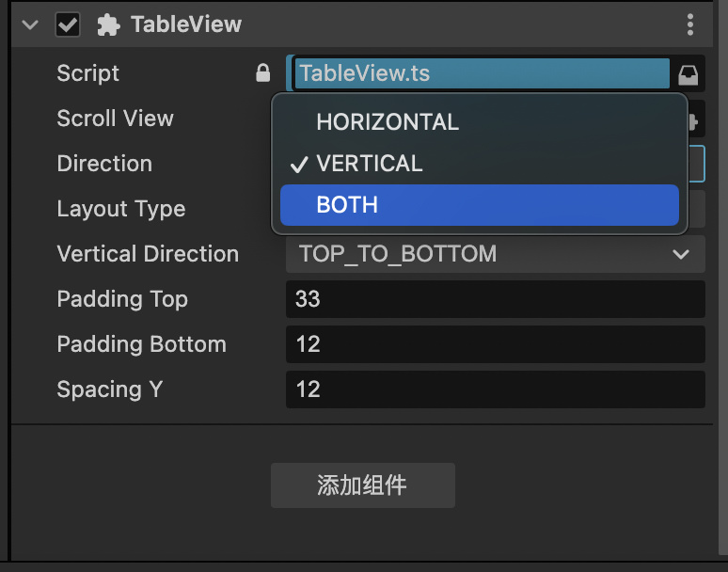Viewport: 728px width, 572px height.
Task: Collapse the TableView component section
Action: click(30, 25)
